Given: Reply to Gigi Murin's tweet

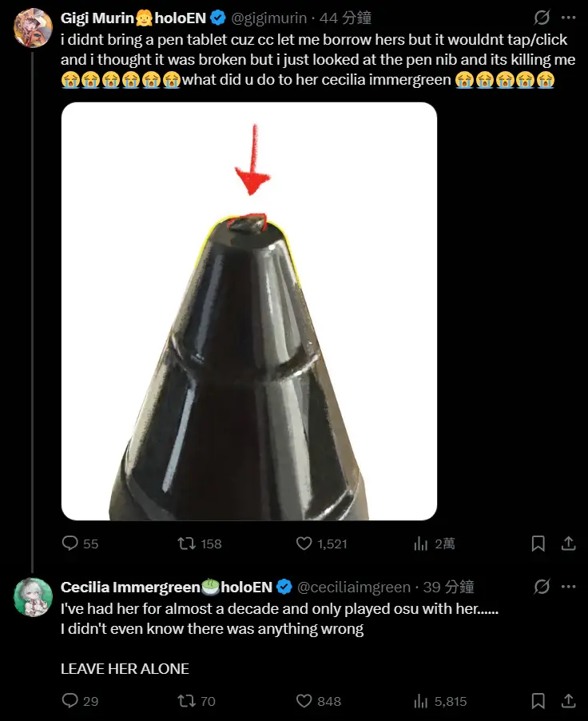Looking at the screenshot, I should pos(70,544).
